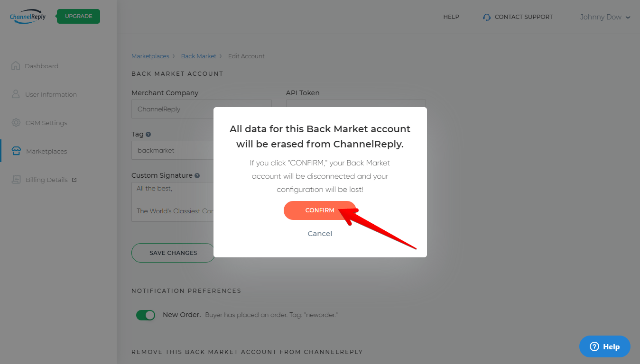This screenshot has width=640, height=364.
Task: Click the Merchant Company input field
Action: point(171,109)
